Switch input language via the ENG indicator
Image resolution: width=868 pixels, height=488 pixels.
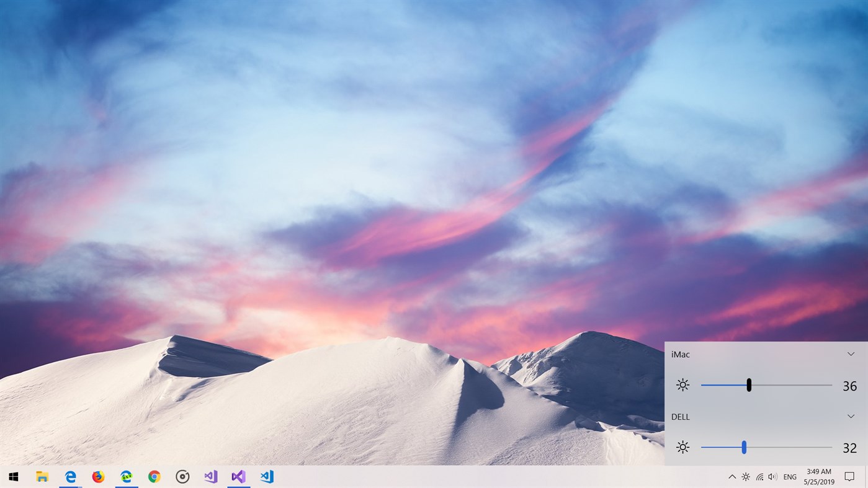[789, 476]
